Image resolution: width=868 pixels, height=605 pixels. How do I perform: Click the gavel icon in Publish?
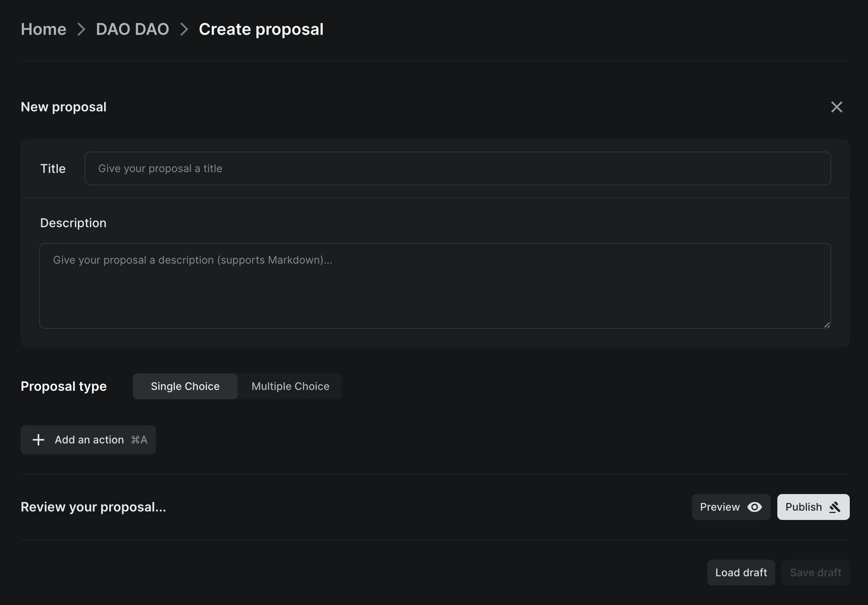(835, 507)
